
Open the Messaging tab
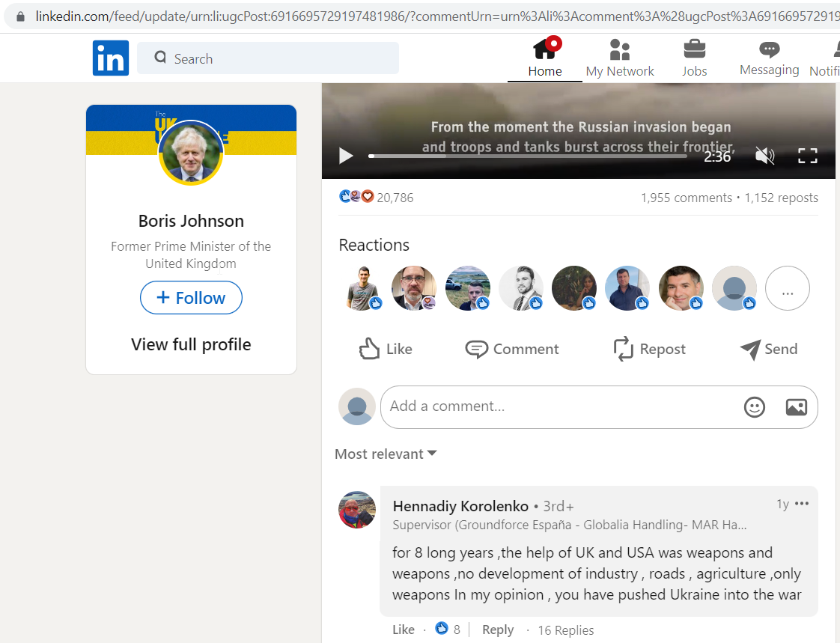770,58
